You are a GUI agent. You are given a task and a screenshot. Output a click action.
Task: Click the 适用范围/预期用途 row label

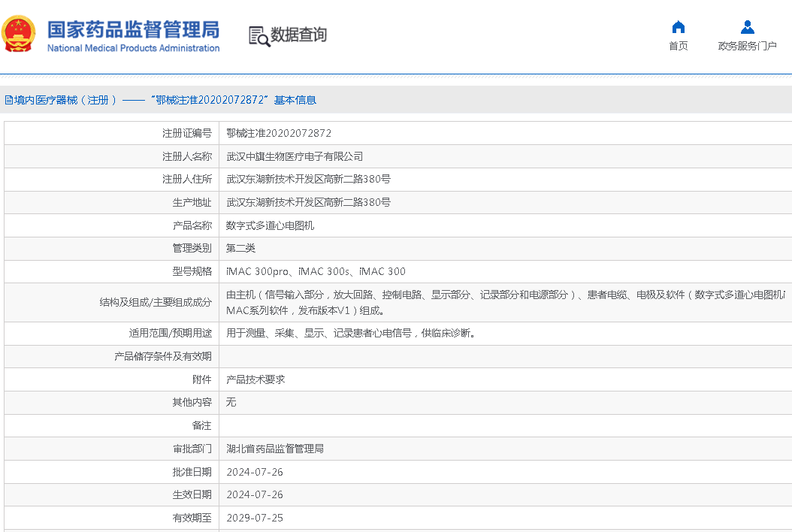(x=171, y=333)
